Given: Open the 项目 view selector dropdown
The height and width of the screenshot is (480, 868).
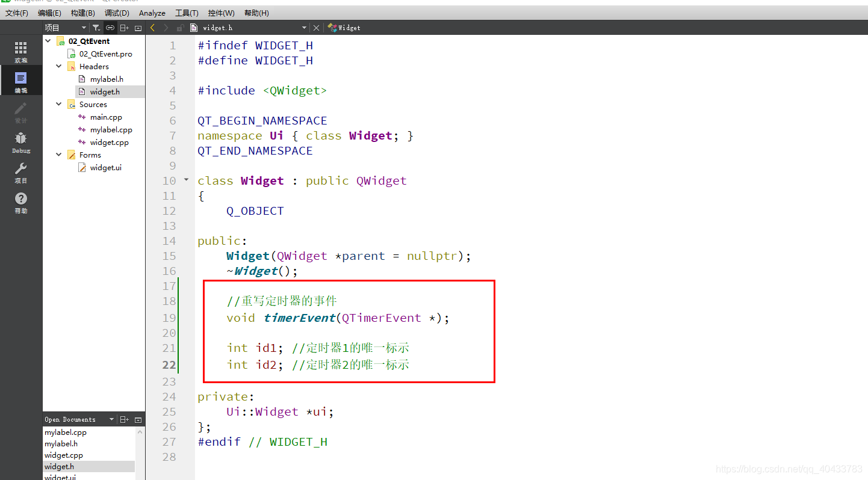Looking at the screenshot, I should coord(84,28).
